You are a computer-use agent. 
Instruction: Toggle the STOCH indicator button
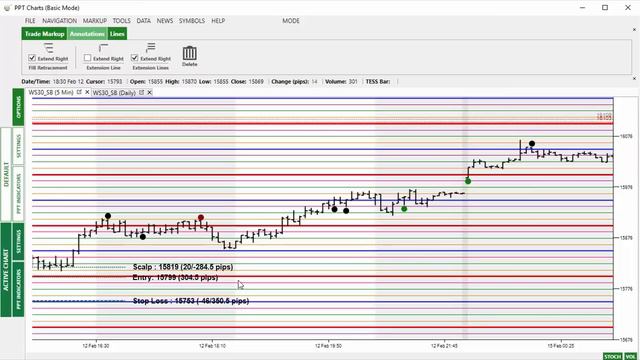[x=612, y=356]
